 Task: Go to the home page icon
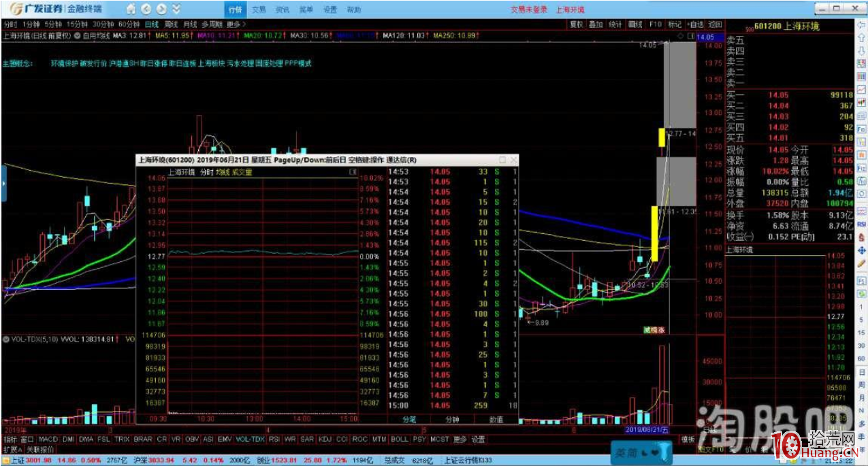[131, 10]
